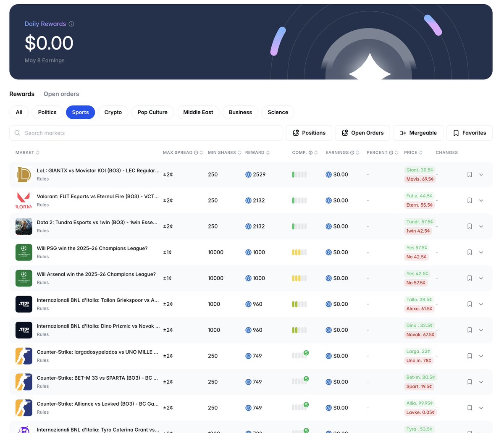Expand the Arsenal Champions League row
The width and height of the screenshot is (504, 433).
[x=481, y=278]
